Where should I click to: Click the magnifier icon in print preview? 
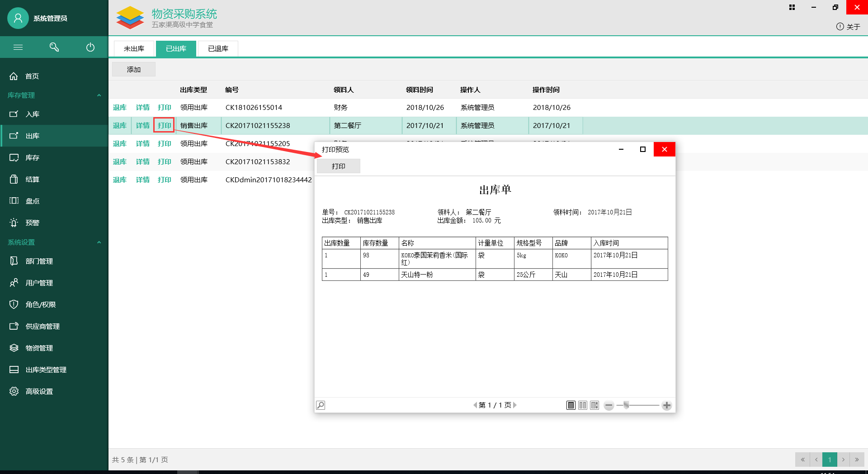point(321,405)
